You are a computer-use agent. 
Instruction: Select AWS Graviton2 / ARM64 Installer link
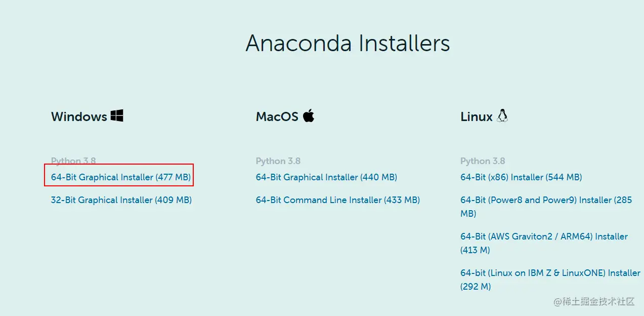544,243
